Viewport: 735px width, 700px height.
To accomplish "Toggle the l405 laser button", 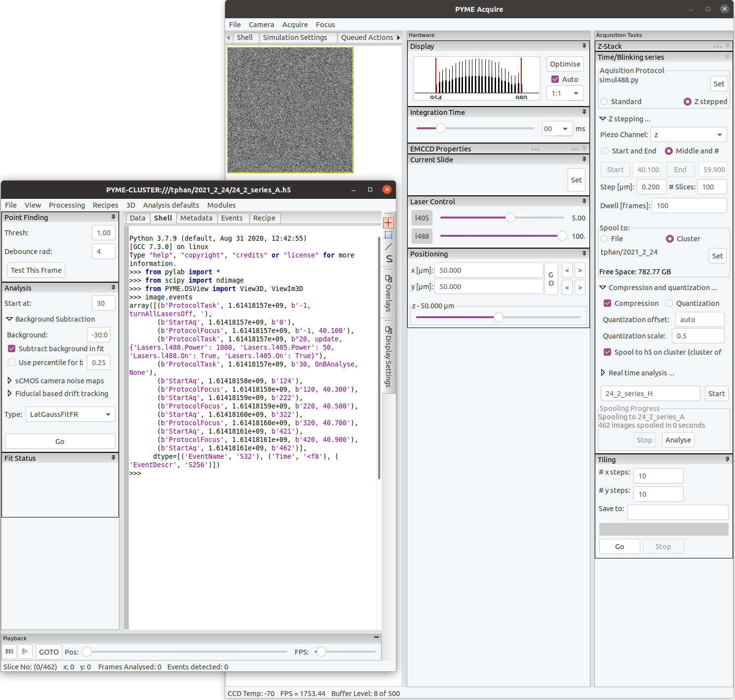I will point(422,218).
